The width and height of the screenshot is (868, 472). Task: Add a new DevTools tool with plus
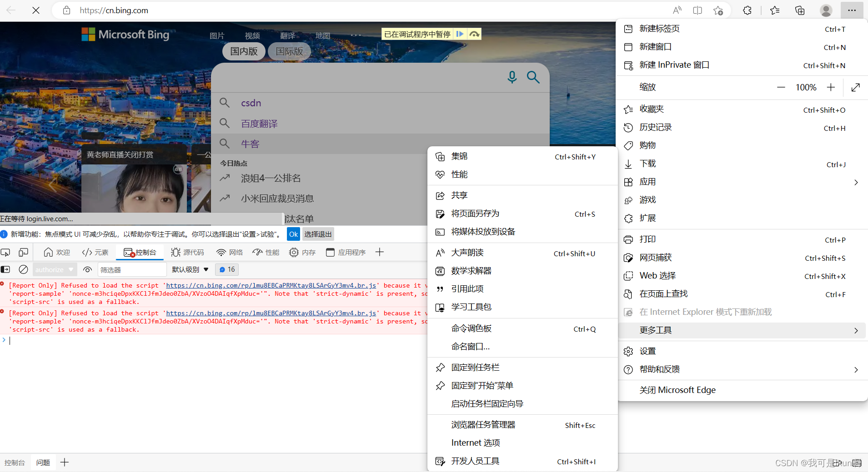[380, 252]
